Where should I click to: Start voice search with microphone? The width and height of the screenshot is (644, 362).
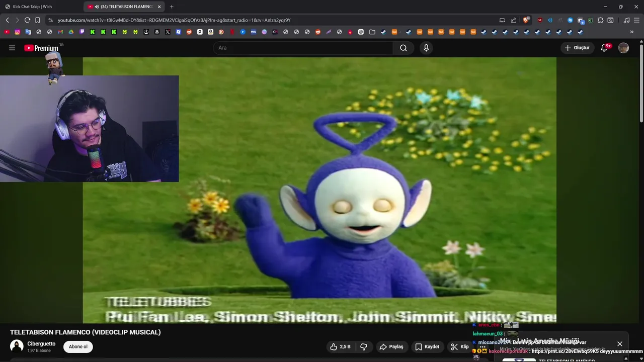(x=426, y=48)
